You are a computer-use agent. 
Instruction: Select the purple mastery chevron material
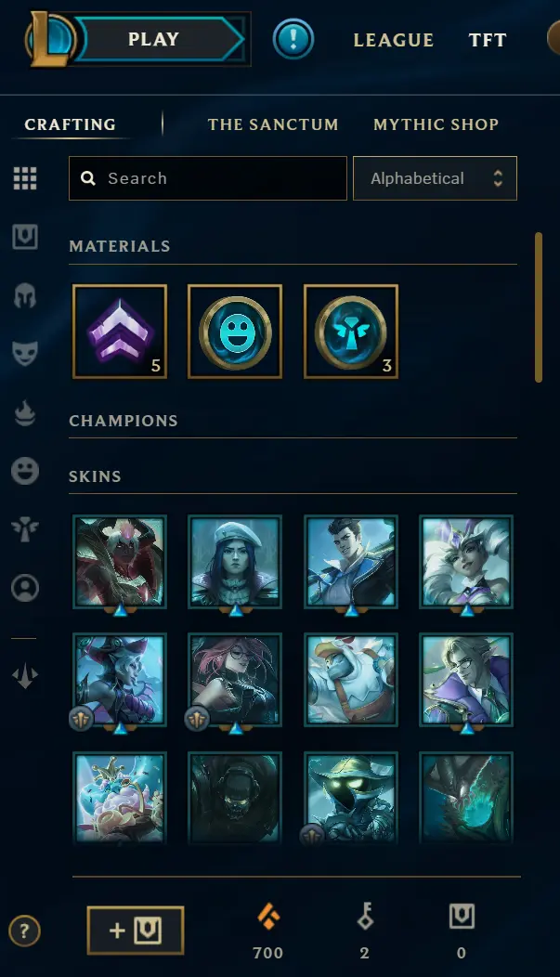point(120,332)
